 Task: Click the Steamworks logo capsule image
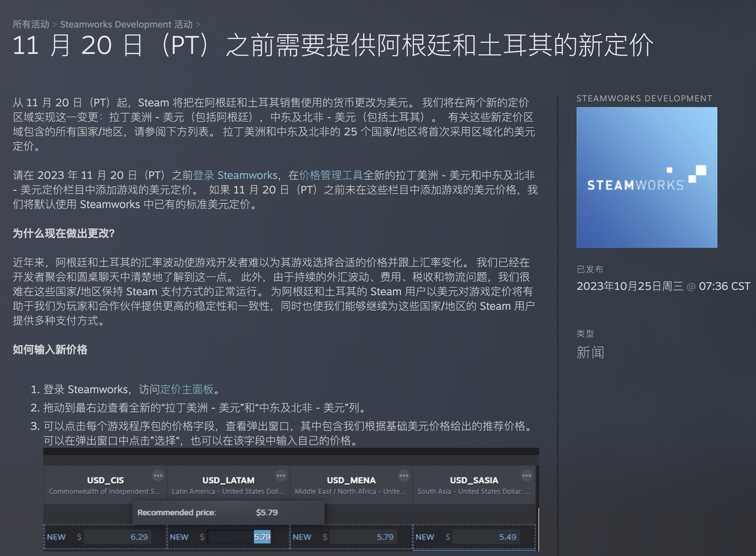(x=646, y=177)
